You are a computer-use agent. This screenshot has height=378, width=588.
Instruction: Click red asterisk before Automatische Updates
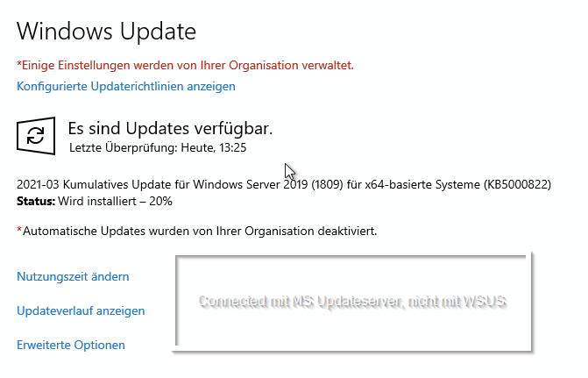[19, 230]
